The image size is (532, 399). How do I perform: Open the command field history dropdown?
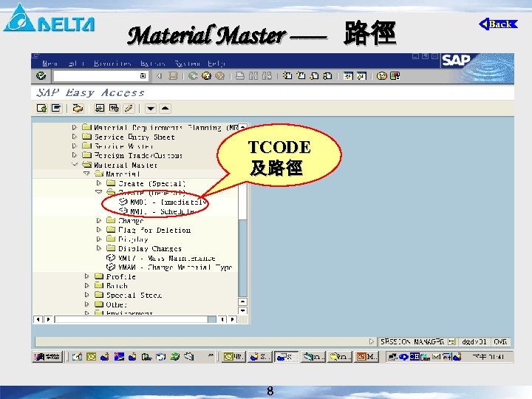click(x=143, y=76)
